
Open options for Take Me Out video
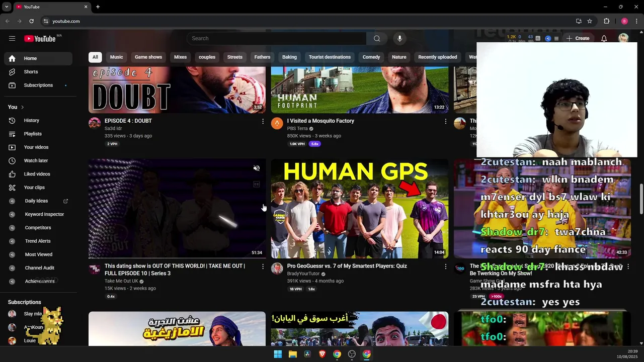coord(263,266)
